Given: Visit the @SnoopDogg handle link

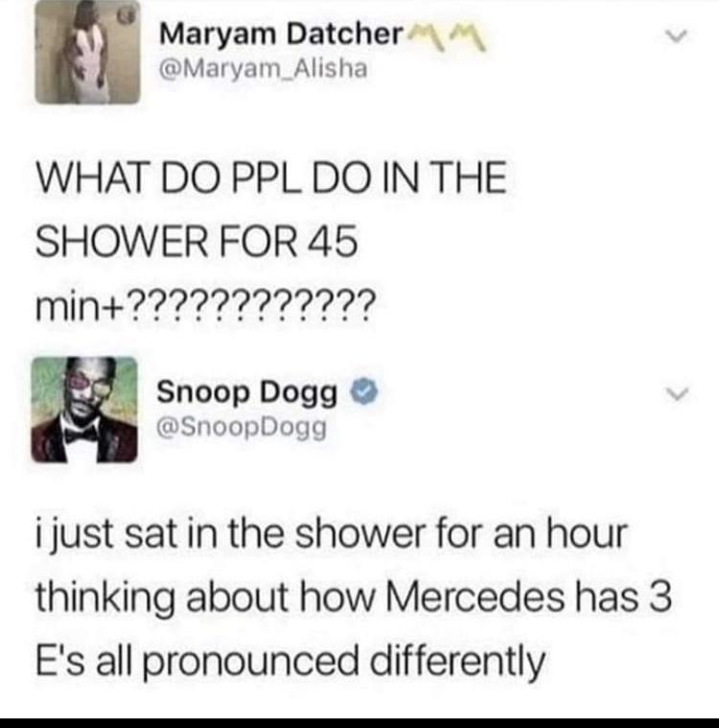Looking at the screenshot, I should 242,427.
